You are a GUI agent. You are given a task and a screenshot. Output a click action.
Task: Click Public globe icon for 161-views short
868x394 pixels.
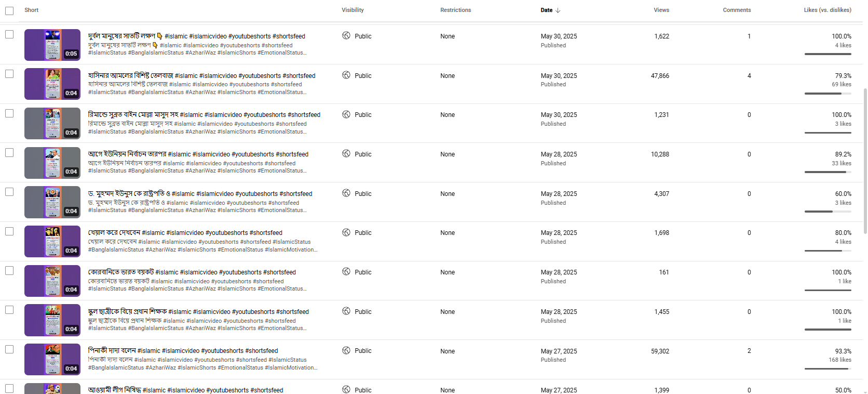click(x=346, y=272)
